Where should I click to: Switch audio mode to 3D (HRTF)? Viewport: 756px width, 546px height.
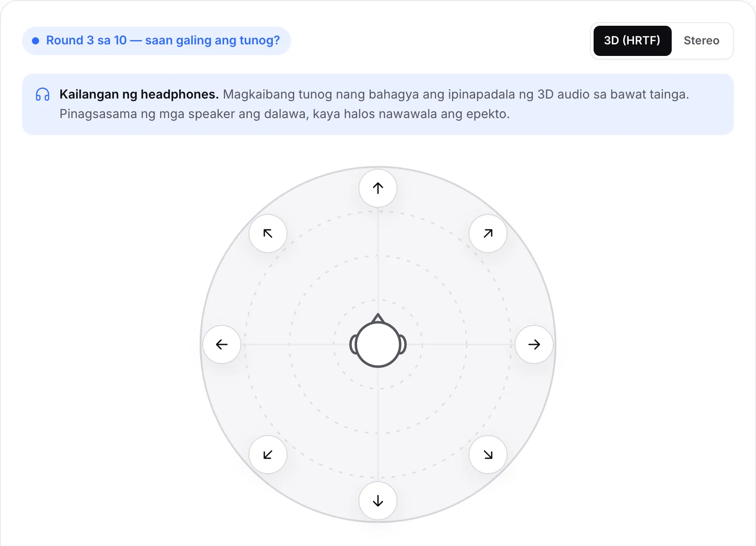pyautogui.click(x=632, y=41)
